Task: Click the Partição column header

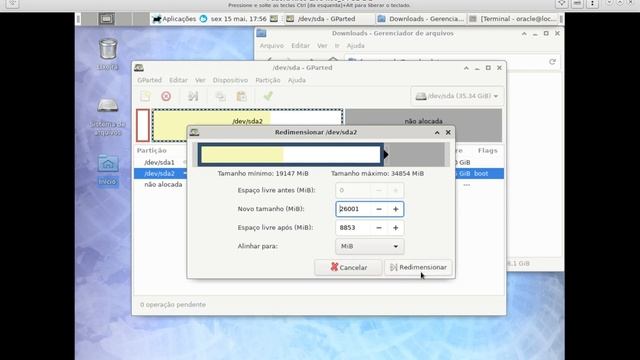Action: pos(151,151)
